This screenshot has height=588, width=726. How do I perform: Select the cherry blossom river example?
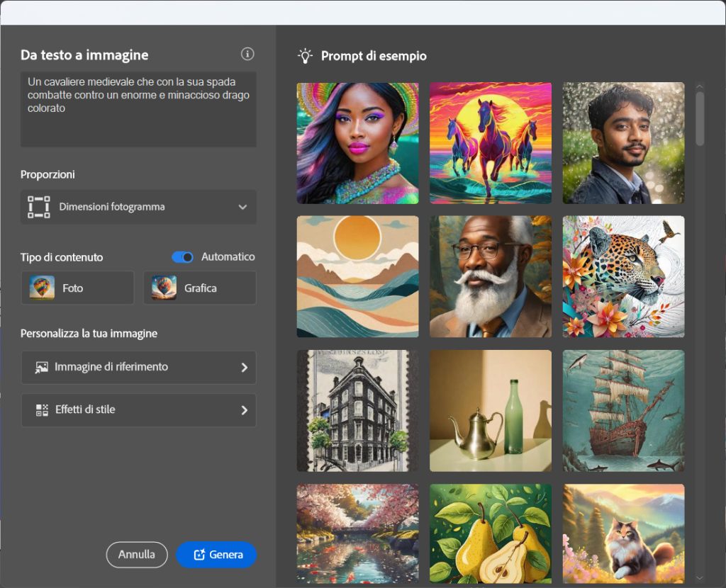357,533
